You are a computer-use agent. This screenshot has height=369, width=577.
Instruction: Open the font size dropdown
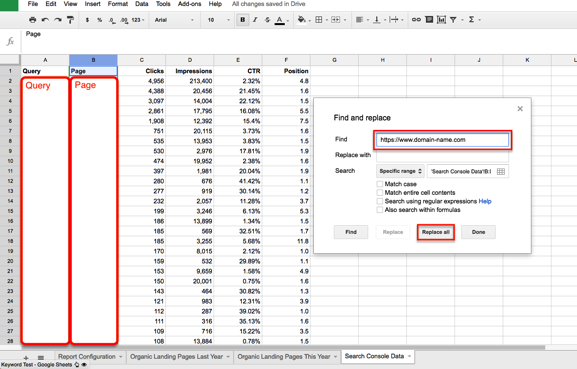point(218,20)
